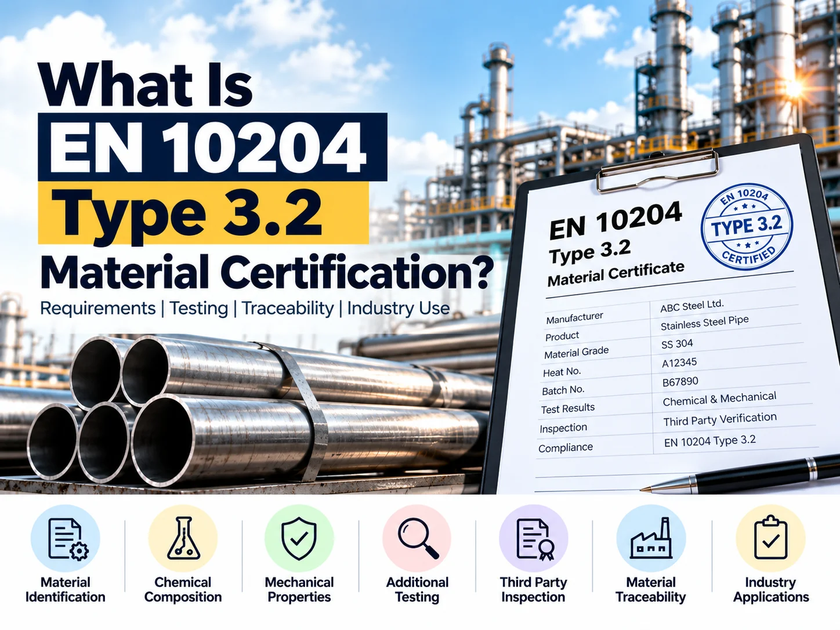Select the "Chemical Composition" caption

183,589
